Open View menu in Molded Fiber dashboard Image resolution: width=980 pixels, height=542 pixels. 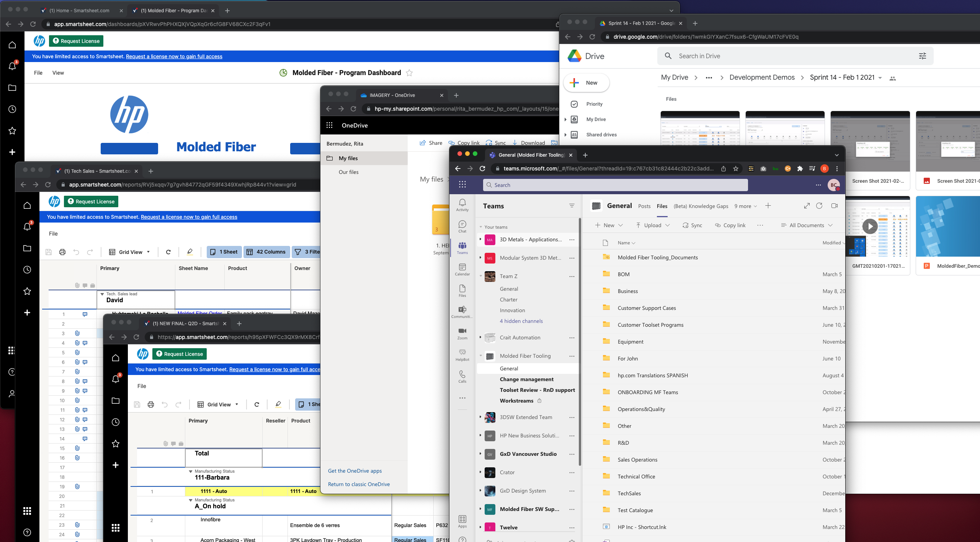58,73
